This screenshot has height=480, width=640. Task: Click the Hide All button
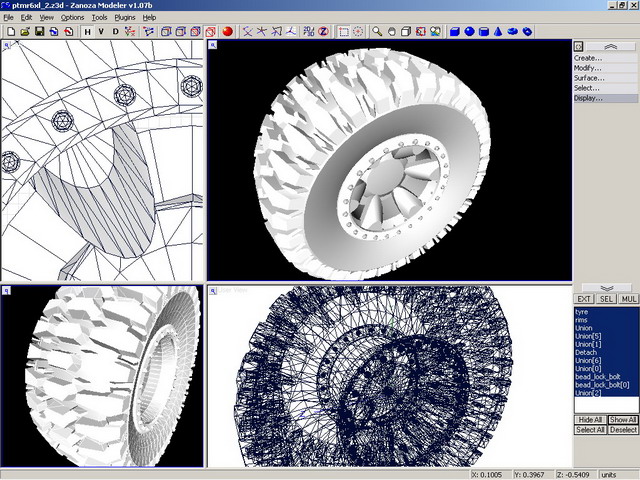pos(590,419)
